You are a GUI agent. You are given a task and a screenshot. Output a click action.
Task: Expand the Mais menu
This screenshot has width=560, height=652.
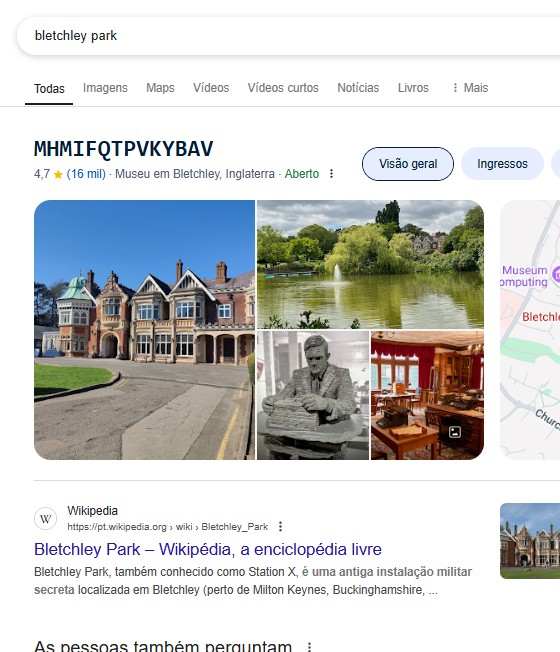point(470,88)
